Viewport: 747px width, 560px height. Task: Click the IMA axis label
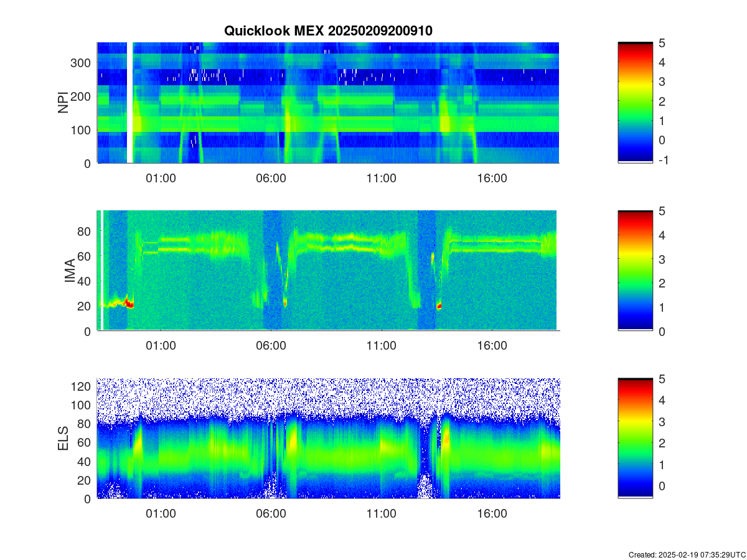[x=70, y=271]
